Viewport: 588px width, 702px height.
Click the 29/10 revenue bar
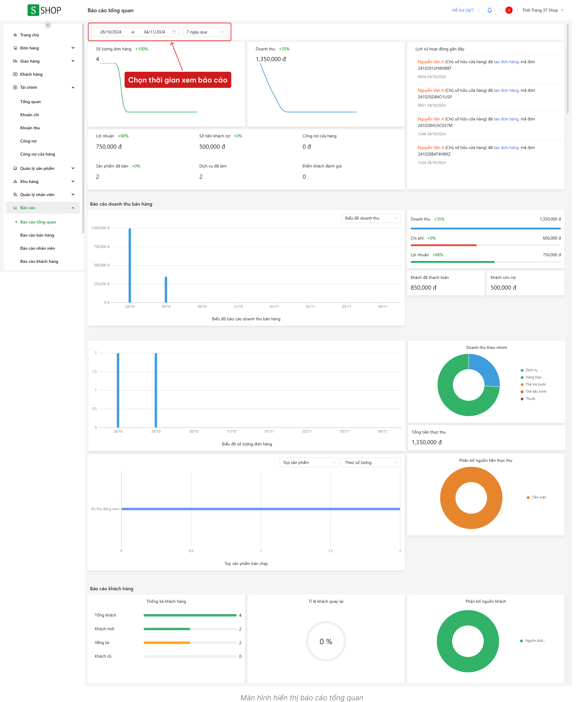pyautogui.click(x=166, y=290)
